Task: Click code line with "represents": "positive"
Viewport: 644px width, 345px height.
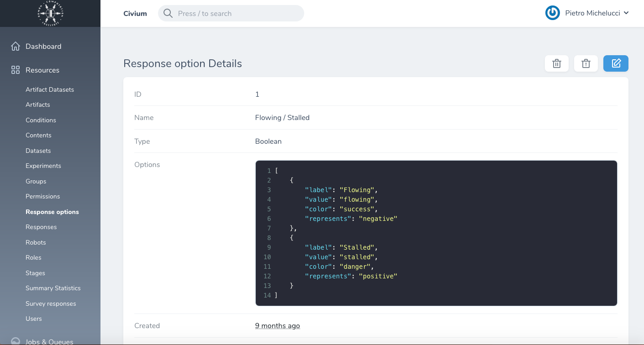Action: pos(351,276)
